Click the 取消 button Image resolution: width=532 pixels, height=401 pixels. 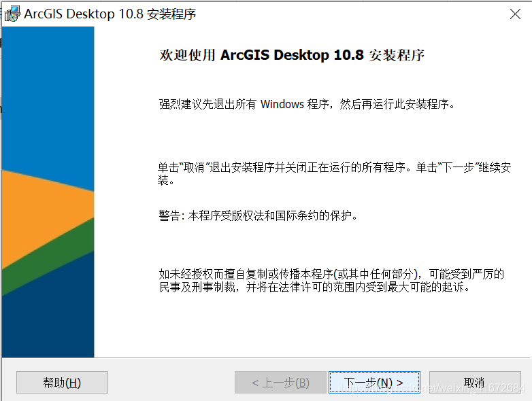tap(475, 383)
